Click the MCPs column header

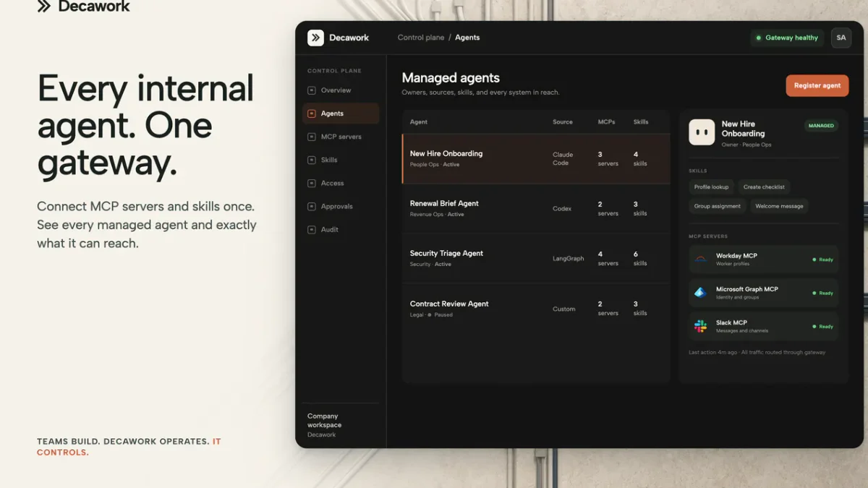[607, 122]
